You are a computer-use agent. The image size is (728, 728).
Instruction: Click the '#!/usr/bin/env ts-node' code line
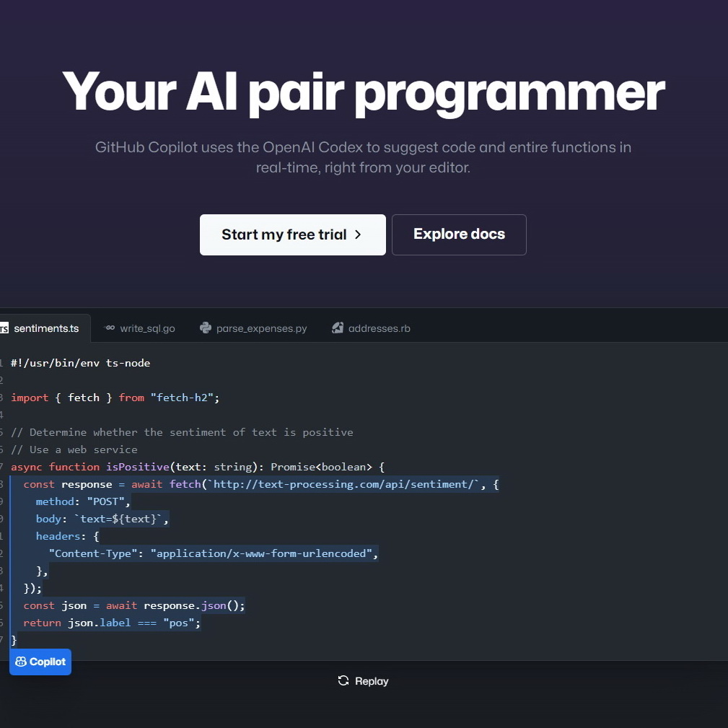80,363
